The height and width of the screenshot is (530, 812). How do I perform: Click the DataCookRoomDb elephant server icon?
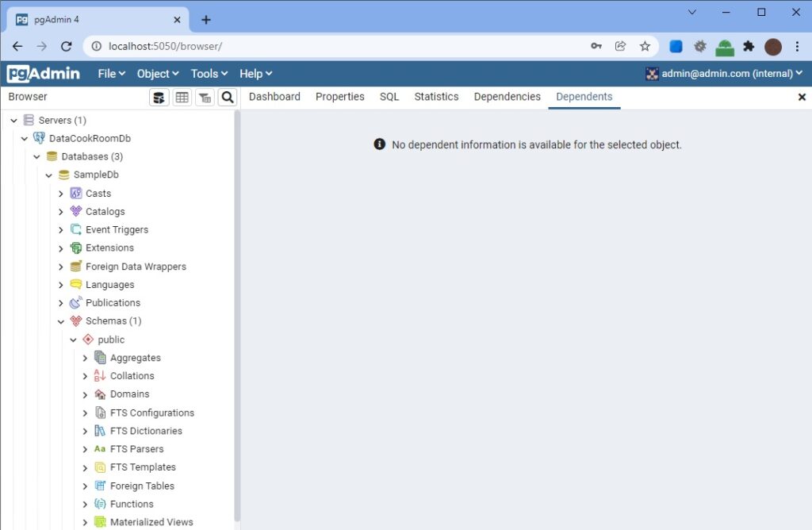39,138
